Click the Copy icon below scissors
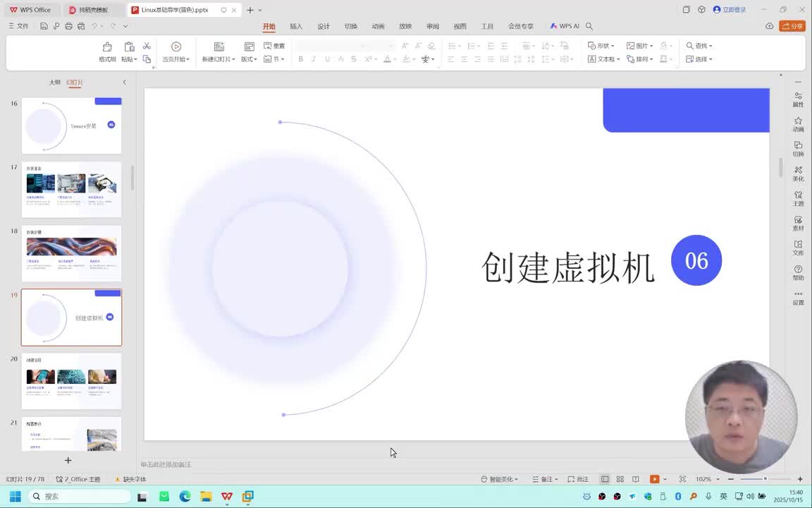Screen dimensions: 812x508 coord(147,59)
